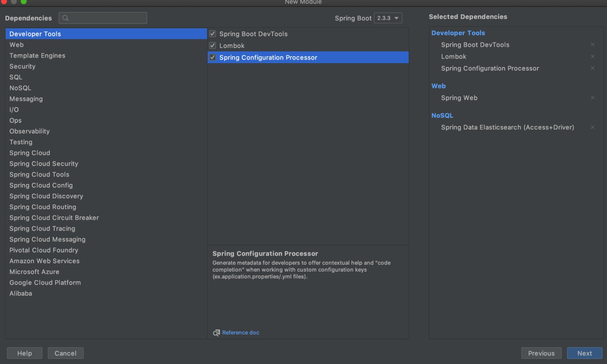Screen dimensions: 607x364
Task: Select the Spring Cloud Discovery category
Action: 106,196
